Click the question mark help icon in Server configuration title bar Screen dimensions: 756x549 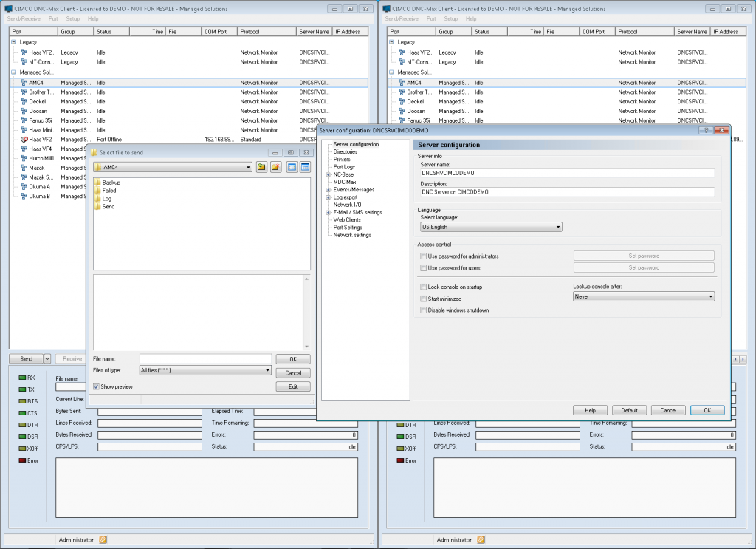pos(706,130)
